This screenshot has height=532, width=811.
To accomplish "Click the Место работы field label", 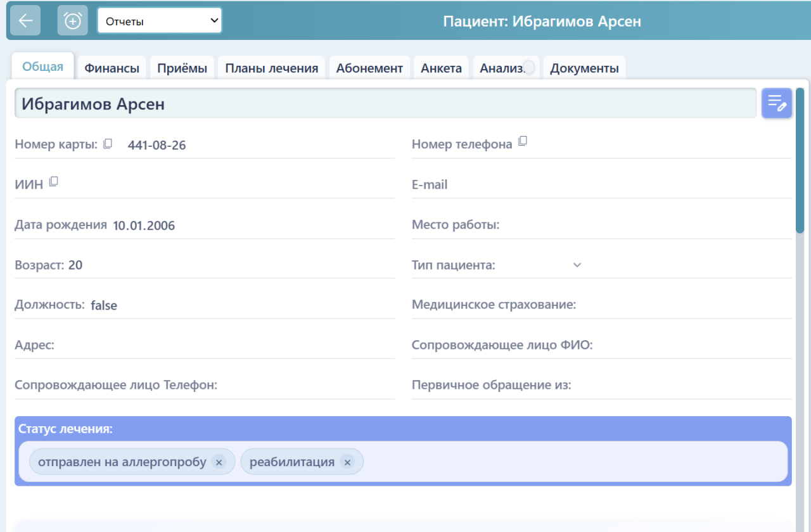I will click(x=456, y=225).
